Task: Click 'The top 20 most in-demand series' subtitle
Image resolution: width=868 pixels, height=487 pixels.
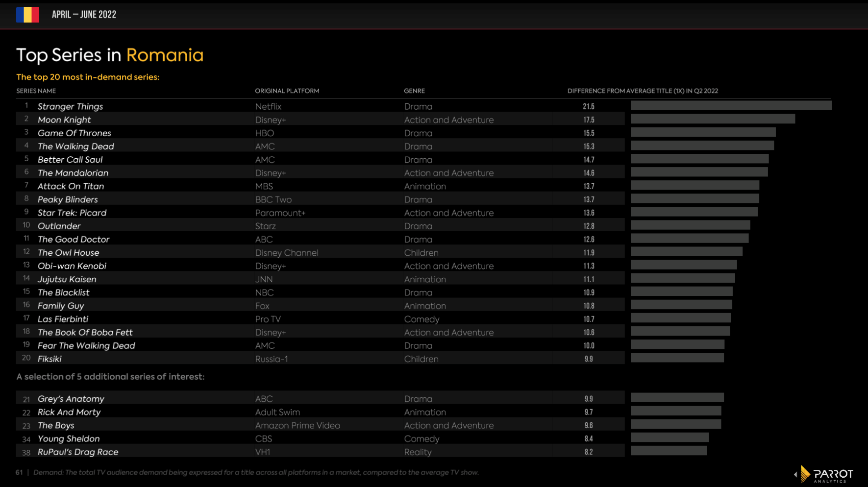Action: pos(88,77)
